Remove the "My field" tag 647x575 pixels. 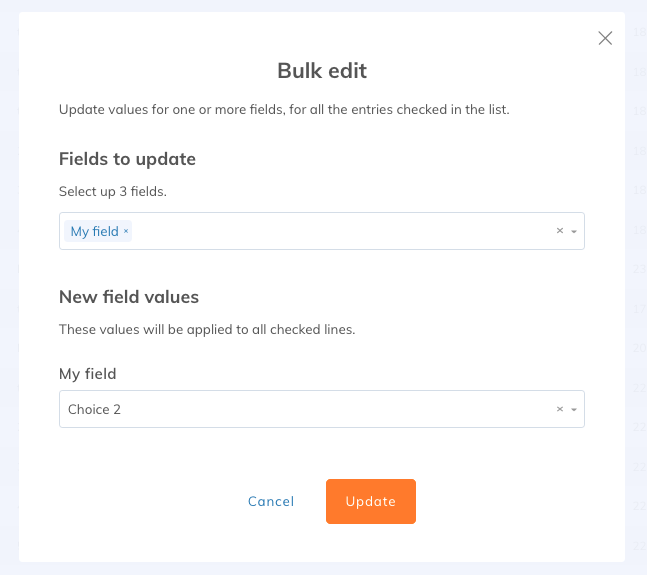(x=126, y=232)
